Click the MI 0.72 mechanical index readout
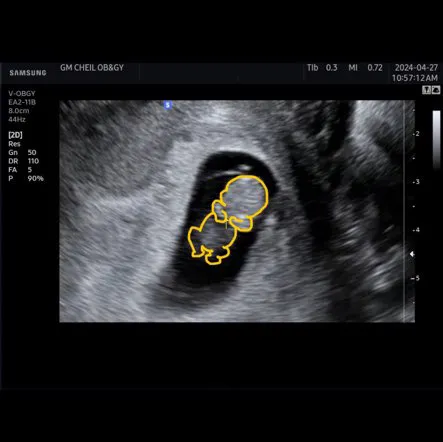Viewport: 443px width, 442px height. point(365,68)
